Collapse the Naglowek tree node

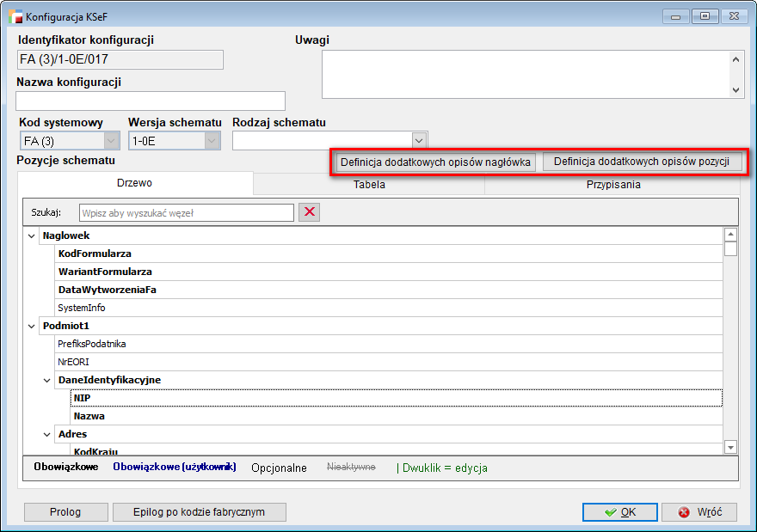pos(32,235)
